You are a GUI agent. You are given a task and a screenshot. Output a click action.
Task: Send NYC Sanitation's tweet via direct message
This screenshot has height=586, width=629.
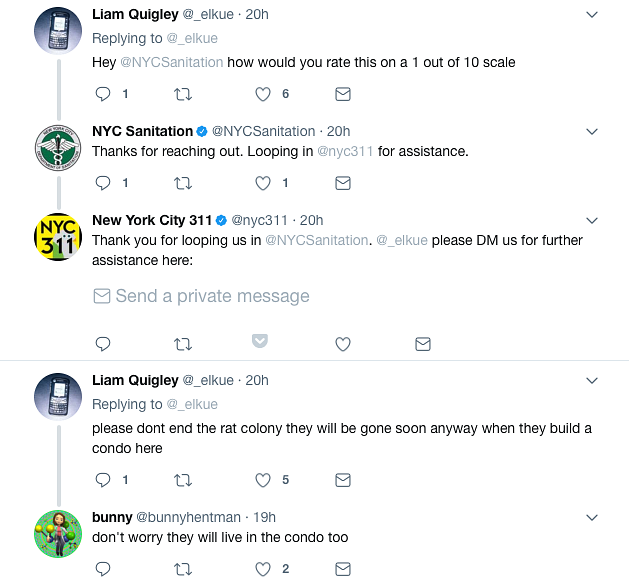(342, 183)
